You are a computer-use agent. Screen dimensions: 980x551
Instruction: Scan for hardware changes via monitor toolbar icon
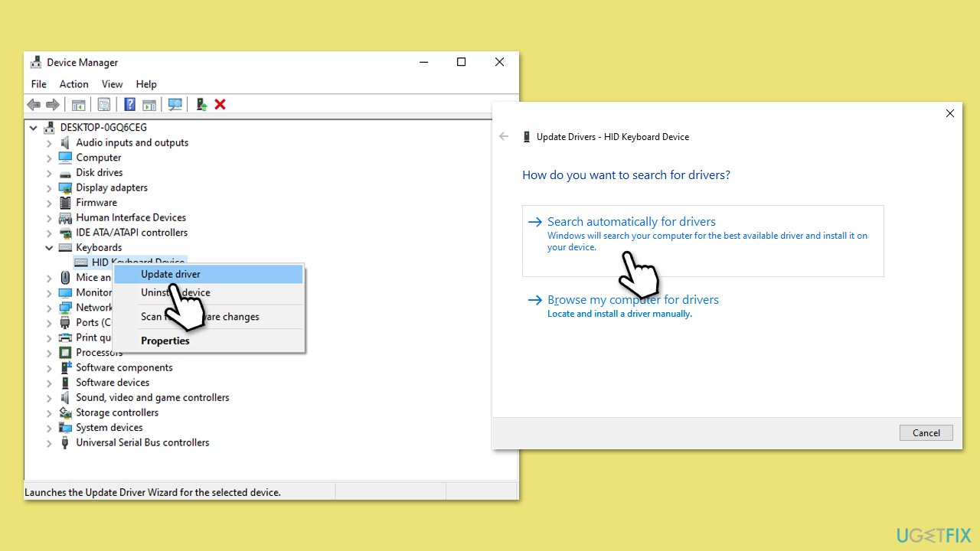click(x=175, y=104)
